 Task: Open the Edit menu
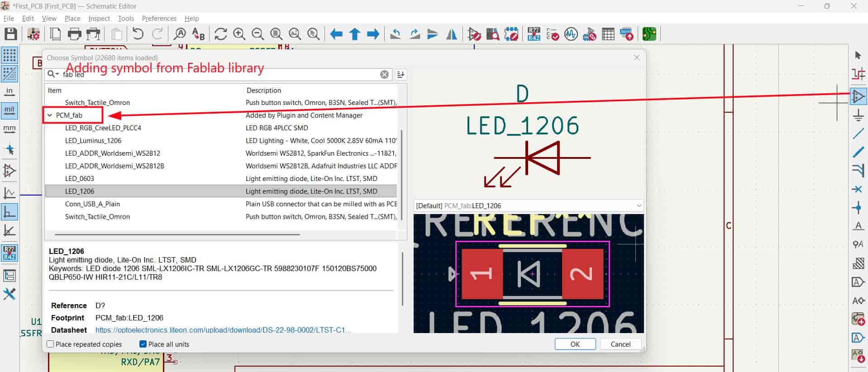point(28,19)
